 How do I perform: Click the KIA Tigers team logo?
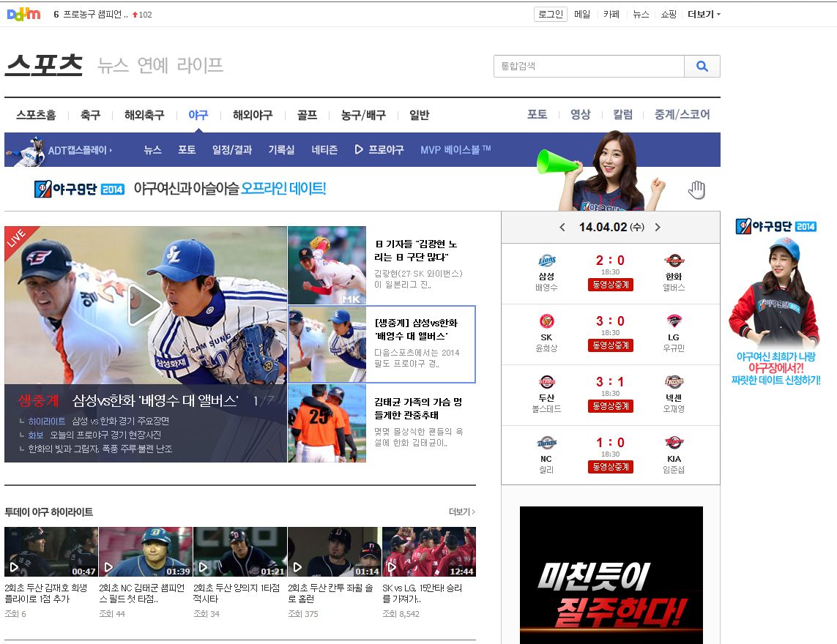[x=674, y=443]
